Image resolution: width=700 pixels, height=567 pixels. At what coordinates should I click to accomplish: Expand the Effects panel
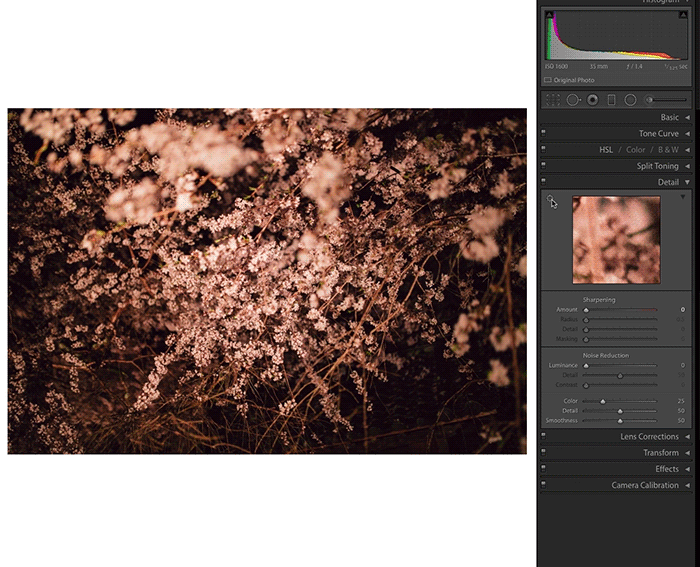(x=688, y=469)
